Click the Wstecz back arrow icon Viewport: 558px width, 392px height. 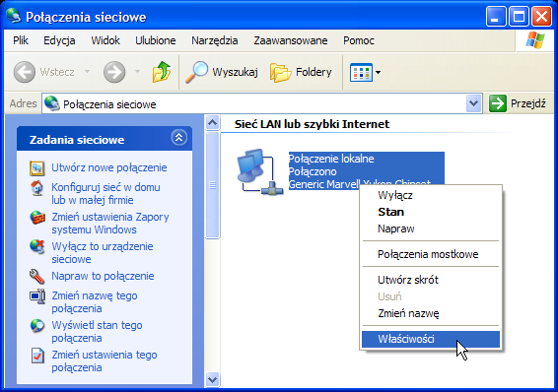[x=25, y=72]
